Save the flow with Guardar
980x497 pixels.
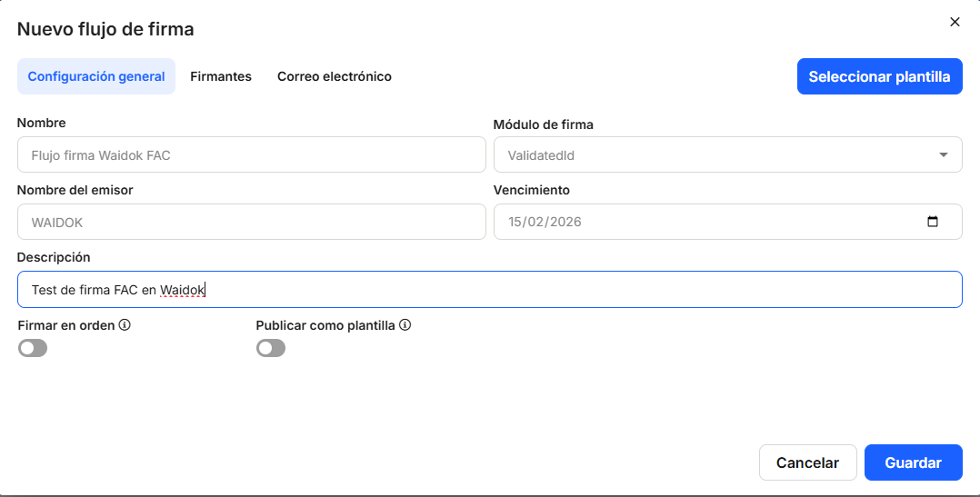(913, 462)
